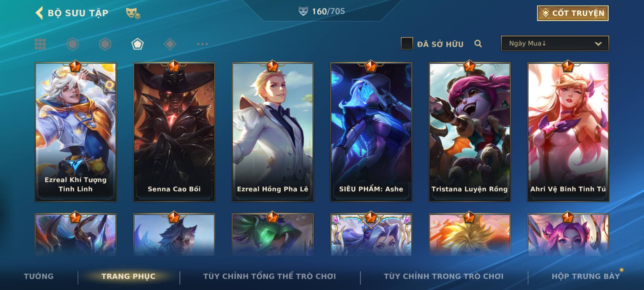Select the all-skins grid filter icon
Screen dimensions: 644x290
coord(40,44)
